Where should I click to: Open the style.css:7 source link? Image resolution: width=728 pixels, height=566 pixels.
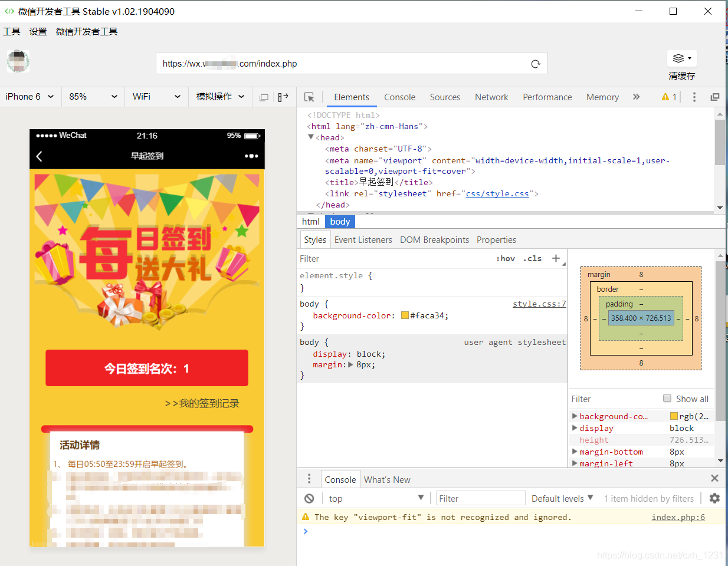click(539, 304)
